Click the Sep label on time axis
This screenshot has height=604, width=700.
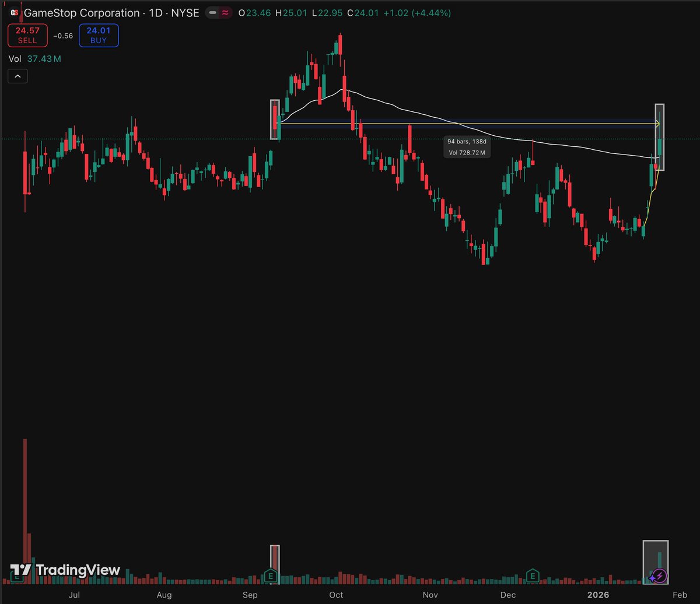pos(250,595)
